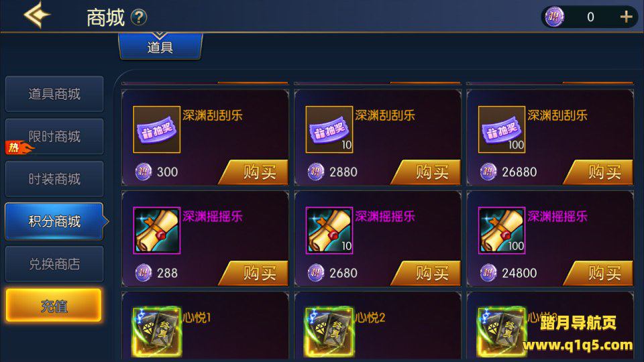Go back using the arrow icon
Image resolution: width=644 pixels, height=362 pixels.
click(37, 15)
